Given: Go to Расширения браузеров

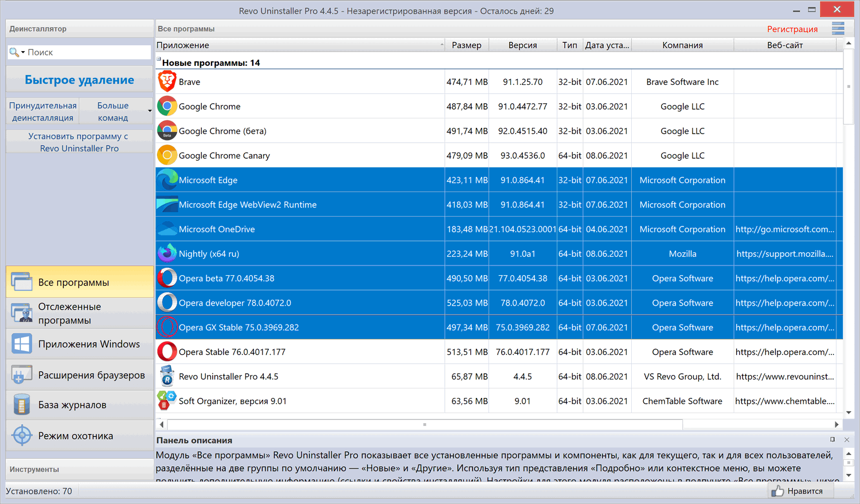Looking at the screenshot, I should click(x=80, y=375).
